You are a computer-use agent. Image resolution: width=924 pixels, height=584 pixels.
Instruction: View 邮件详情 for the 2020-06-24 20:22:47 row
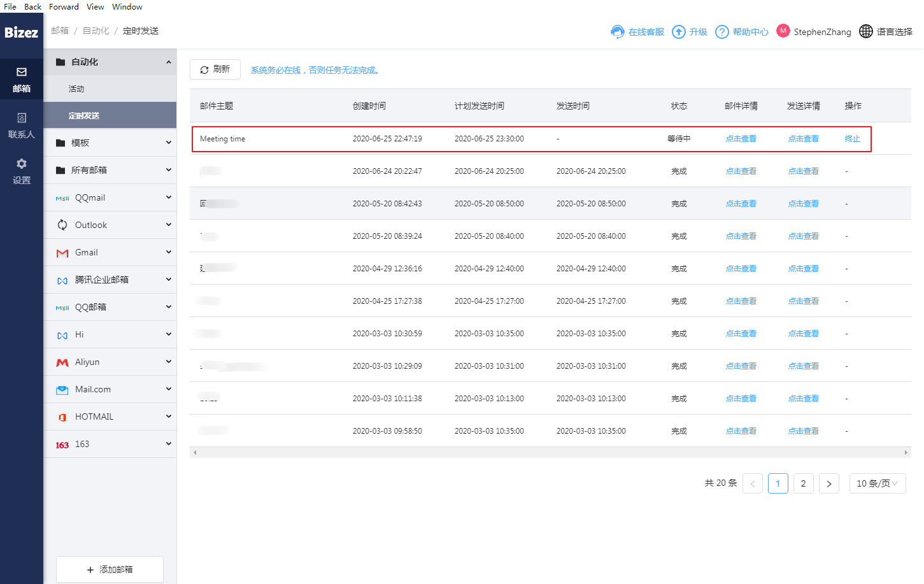741,171
